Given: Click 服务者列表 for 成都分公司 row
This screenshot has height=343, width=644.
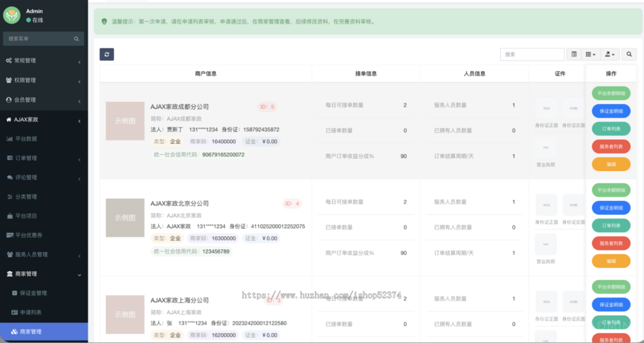Looking at the screenshot, I should pos(611,146).
